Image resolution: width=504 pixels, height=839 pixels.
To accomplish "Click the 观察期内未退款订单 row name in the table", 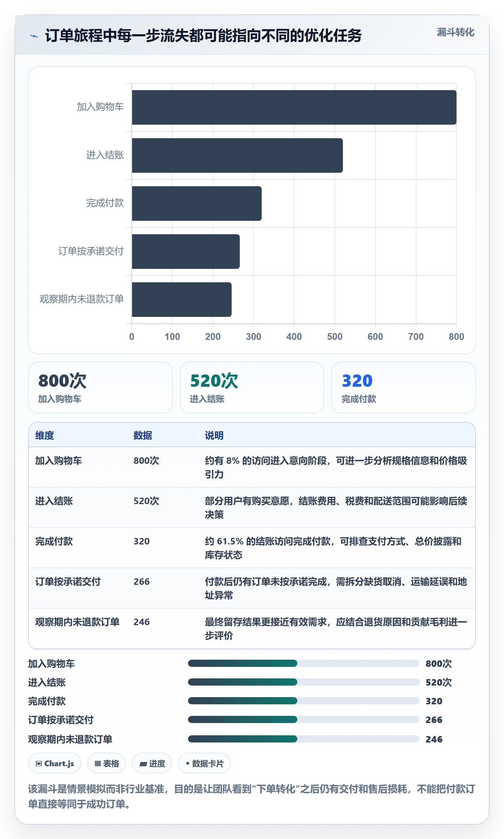I will (77, 622).
